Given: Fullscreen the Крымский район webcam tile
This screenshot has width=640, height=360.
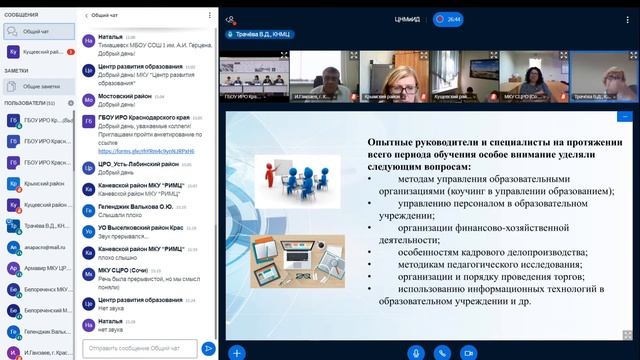Looking at the screenshot, I should (x=424, y=55).
